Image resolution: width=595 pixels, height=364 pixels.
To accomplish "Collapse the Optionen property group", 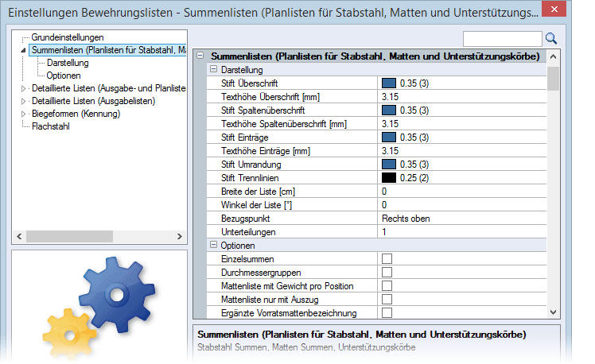I will click(214, 245).
